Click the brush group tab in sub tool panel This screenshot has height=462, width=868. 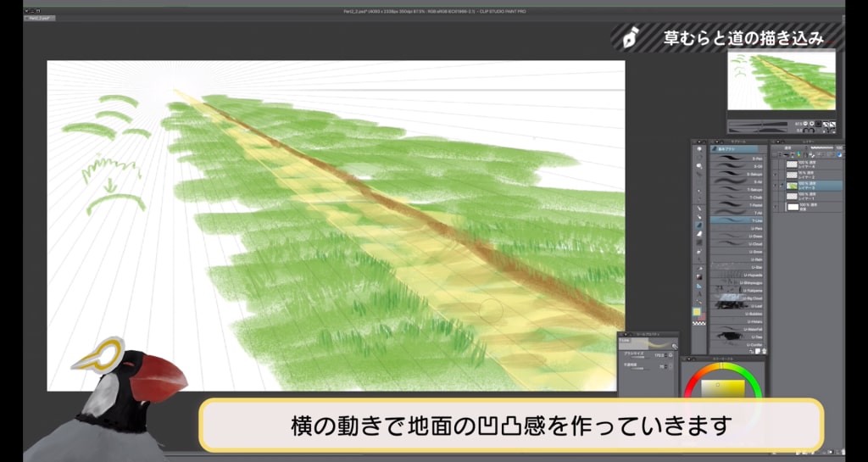pos(729,148)
